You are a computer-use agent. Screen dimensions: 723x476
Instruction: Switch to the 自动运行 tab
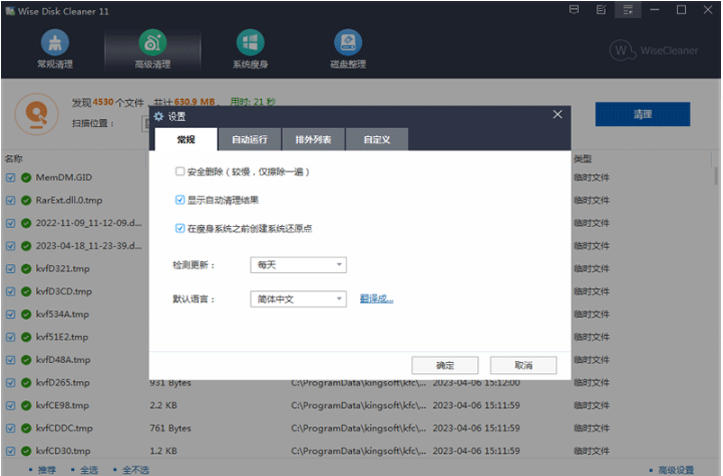[x=249, y=139]
